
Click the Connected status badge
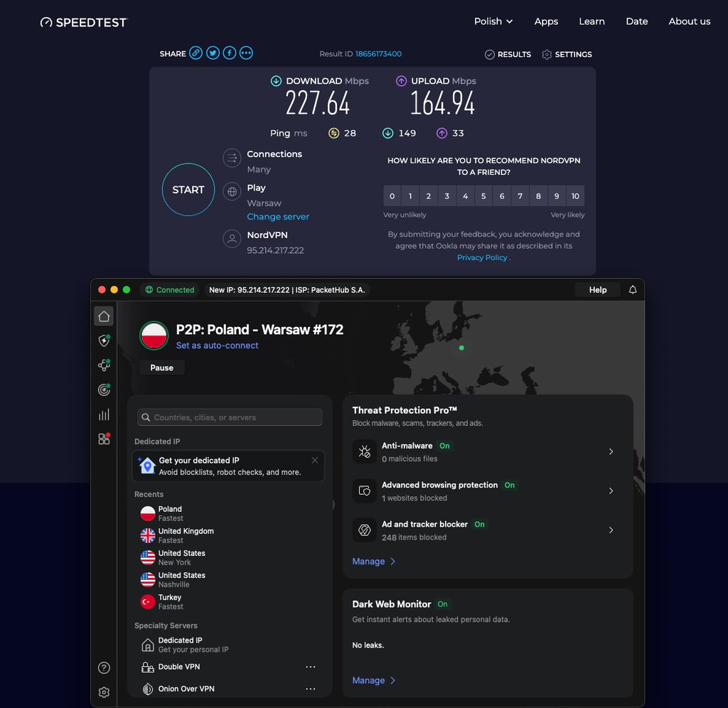[x=169, y=290]
